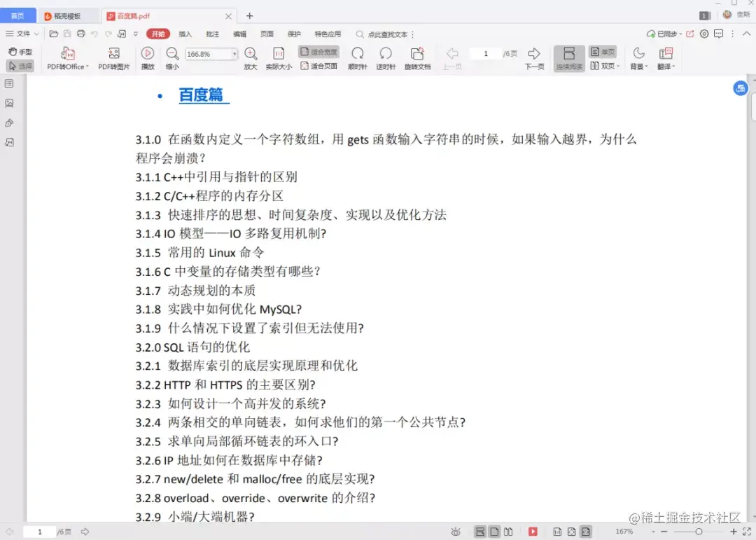Viewport: 756px width, 540px height.
Task: Select the Hand tool (手型)
Action: tap(20, 50)
